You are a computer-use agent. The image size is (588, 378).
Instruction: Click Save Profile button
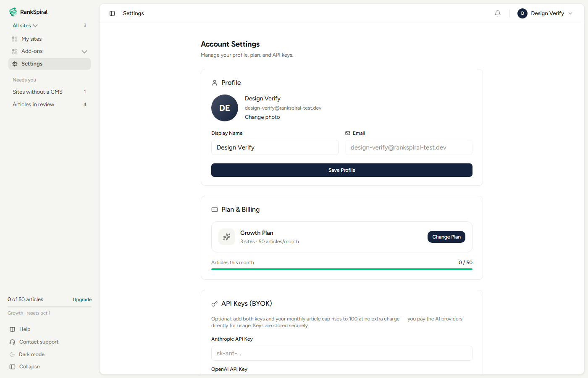click(342, 170)
